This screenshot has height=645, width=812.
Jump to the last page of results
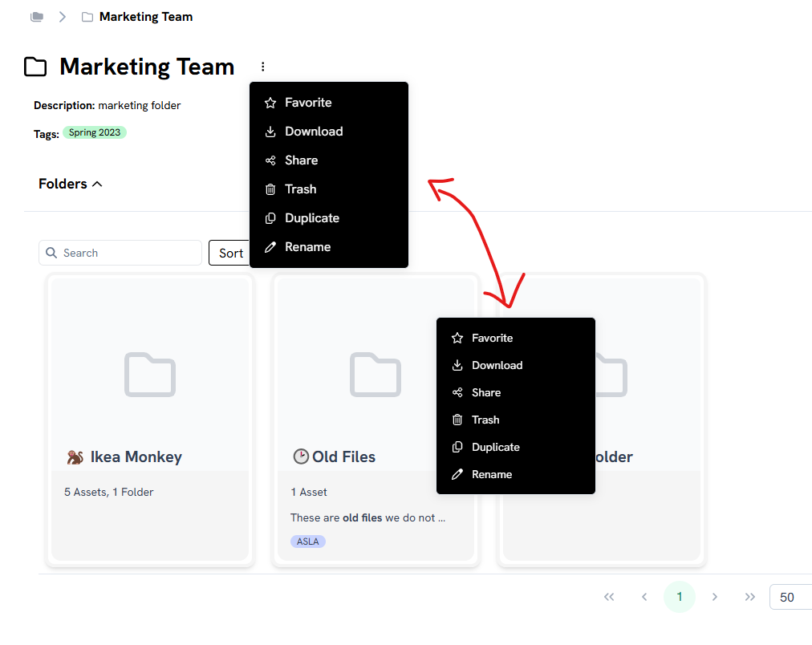click(750, 597)
